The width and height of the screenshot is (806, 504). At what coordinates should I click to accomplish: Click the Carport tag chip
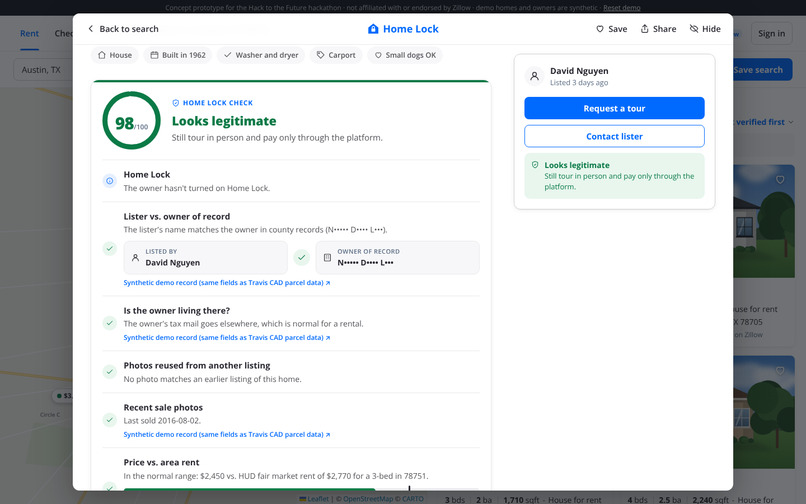point(336,55)
